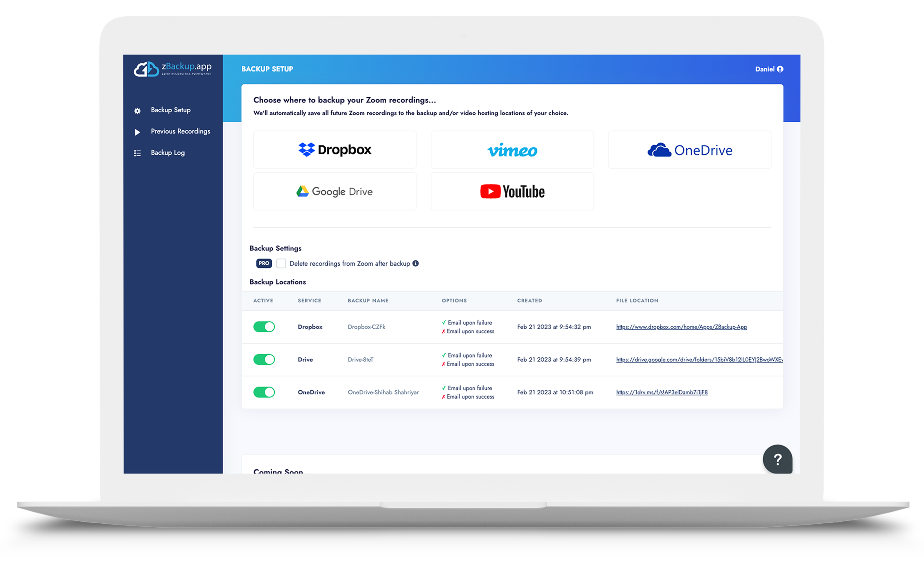Click the Previous Recordings play icon

[137, 132]
